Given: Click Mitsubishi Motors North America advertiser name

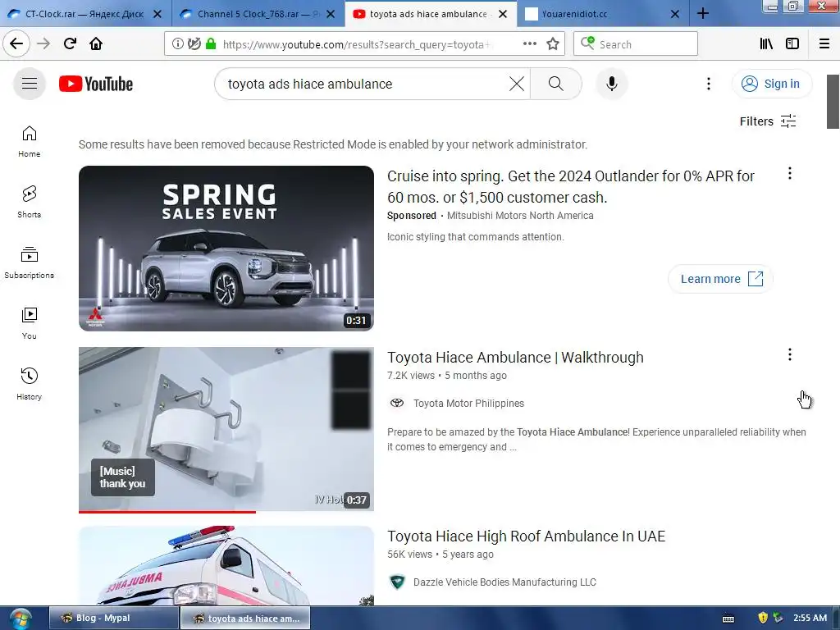Looking at the screenshot, I should tap(520, 216).
